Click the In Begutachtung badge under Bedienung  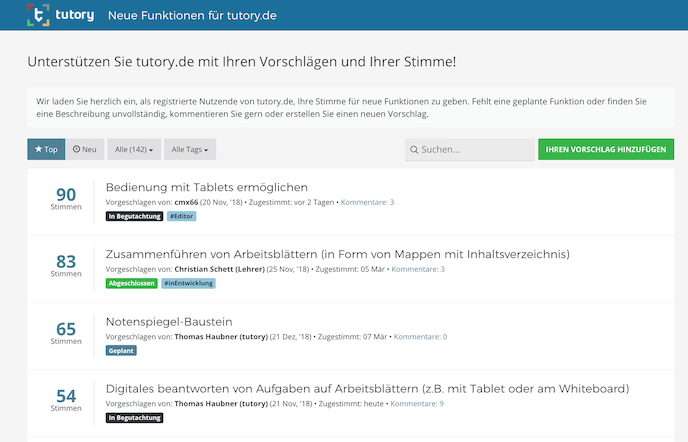click(x=134, y=216)
